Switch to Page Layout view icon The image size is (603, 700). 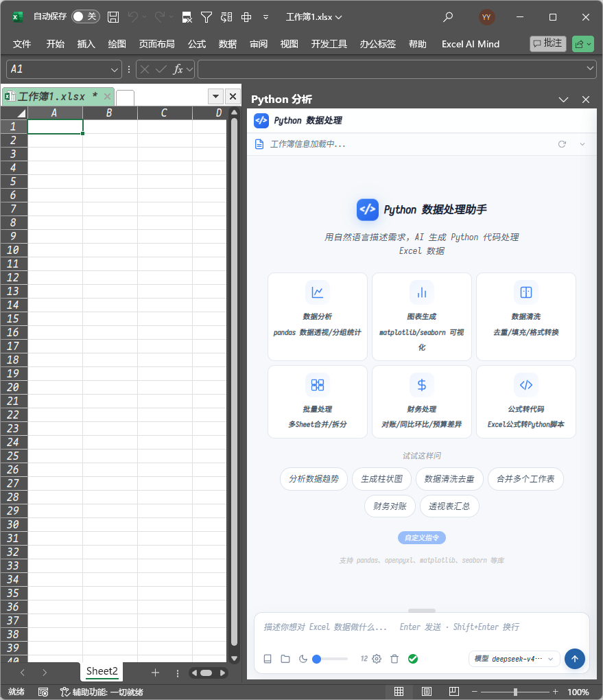click(427, 692)
